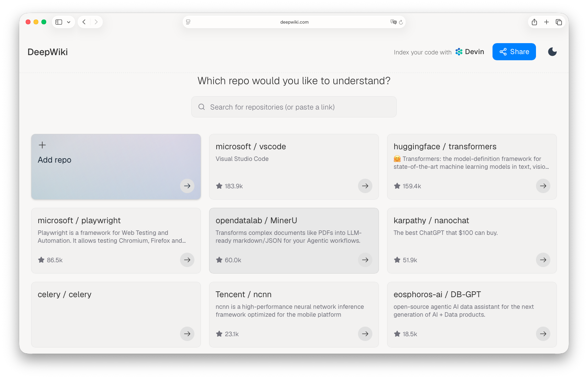Open the Add repo card arrow
This screenshot has width=588, height=379.
(187, 186)
